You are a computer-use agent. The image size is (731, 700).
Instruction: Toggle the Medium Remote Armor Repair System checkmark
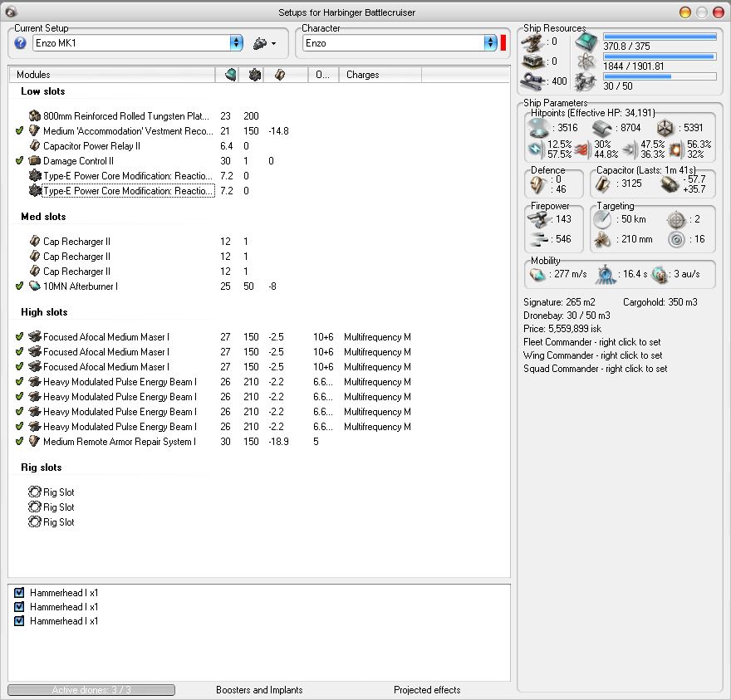19,441
